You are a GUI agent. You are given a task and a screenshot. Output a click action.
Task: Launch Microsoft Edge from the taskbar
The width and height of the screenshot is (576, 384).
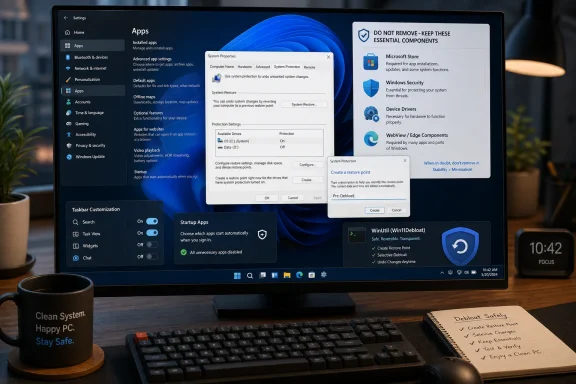coord(299,275)
